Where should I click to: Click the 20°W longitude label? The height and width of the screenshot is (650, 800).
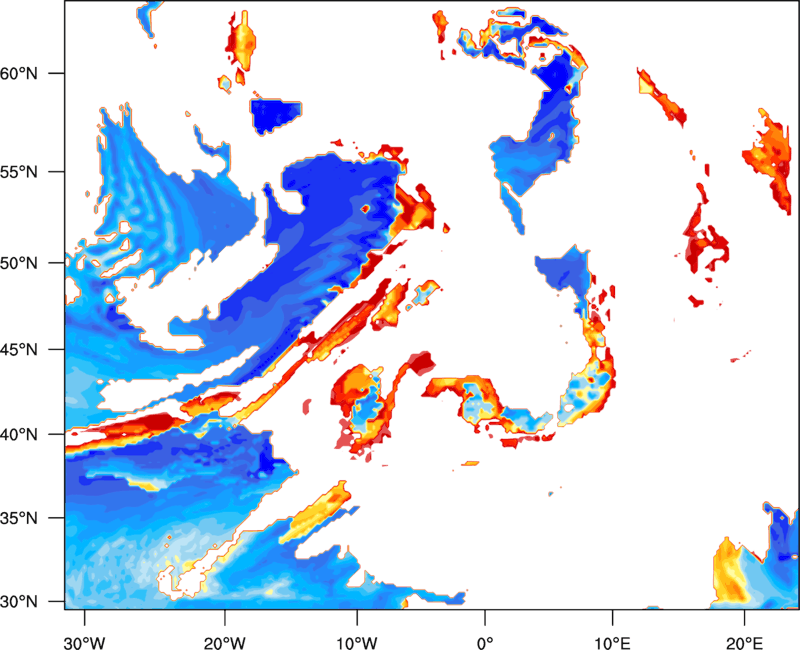[224, 642]
